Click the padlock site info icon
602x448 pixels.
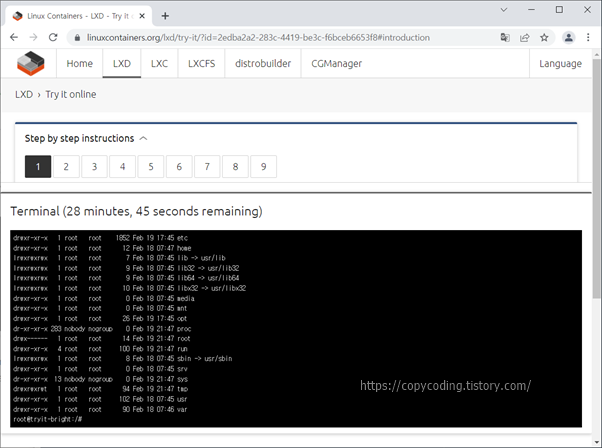pos(77,38)
